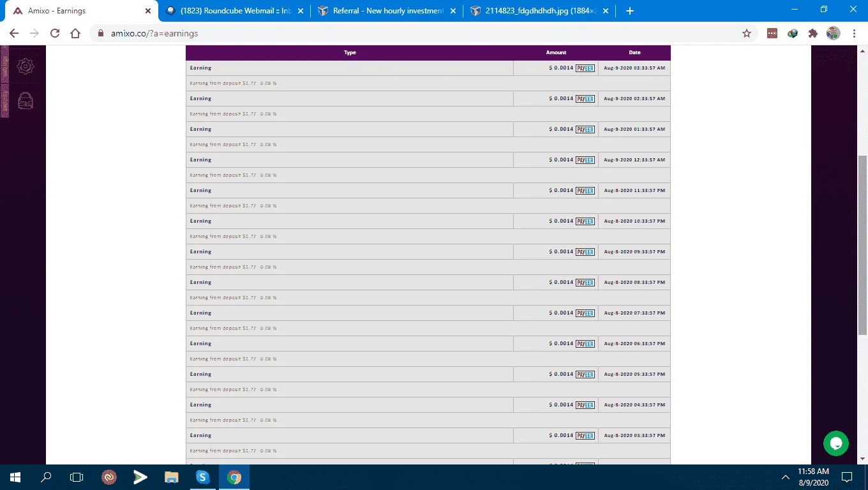Open Windows taskbar search
The image size is (868, 490).
(46, 477)
